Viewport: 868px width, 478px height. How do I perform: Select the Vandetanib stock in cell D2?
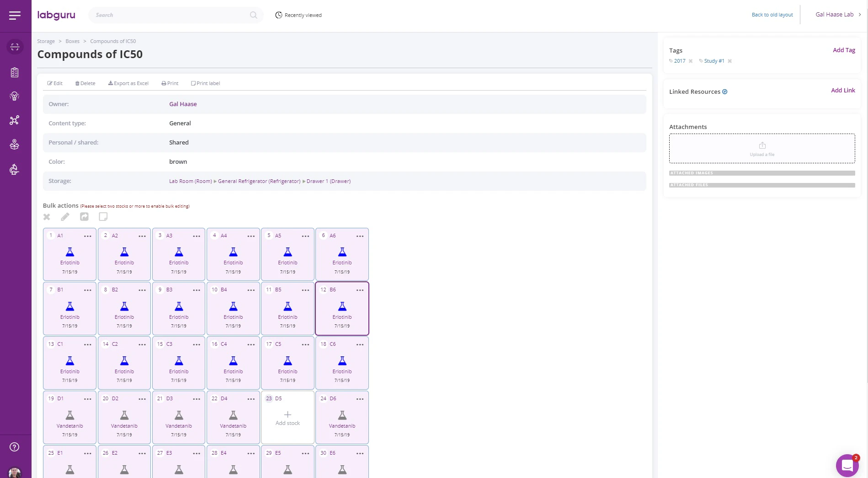(124, 417)
